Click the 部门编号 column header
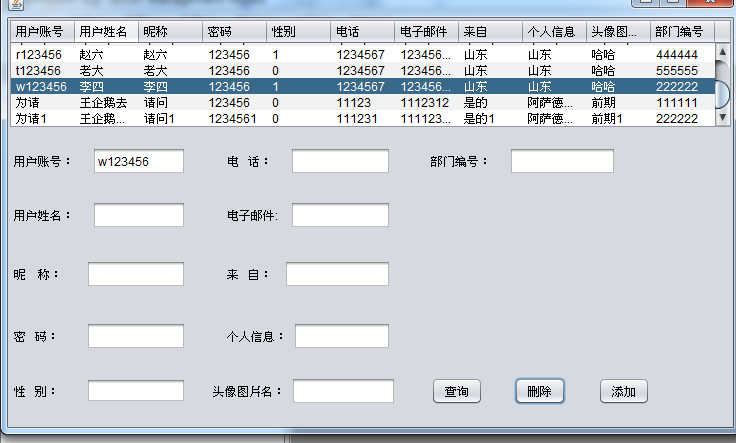 click(682, 32)
